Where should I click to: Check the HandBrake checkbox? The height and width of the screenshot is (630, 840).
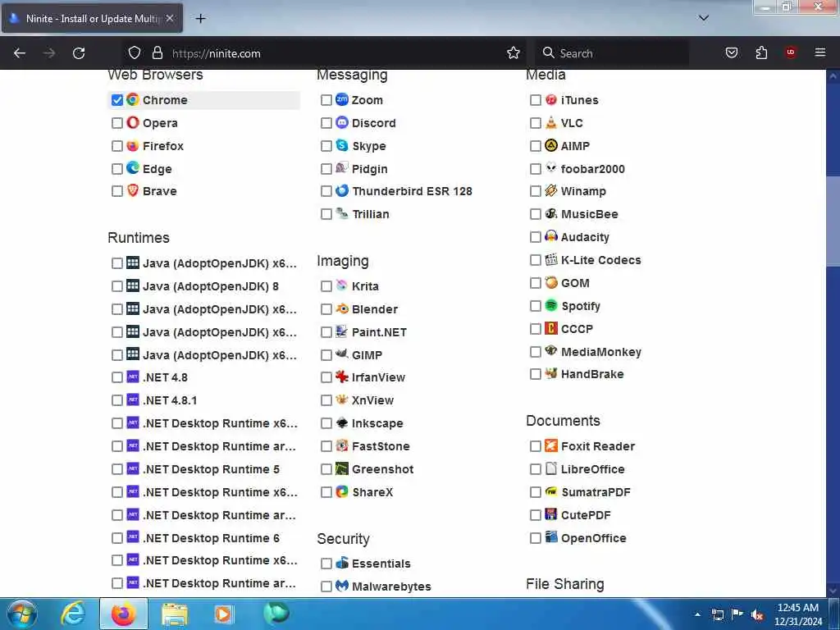tap(535, 374)
